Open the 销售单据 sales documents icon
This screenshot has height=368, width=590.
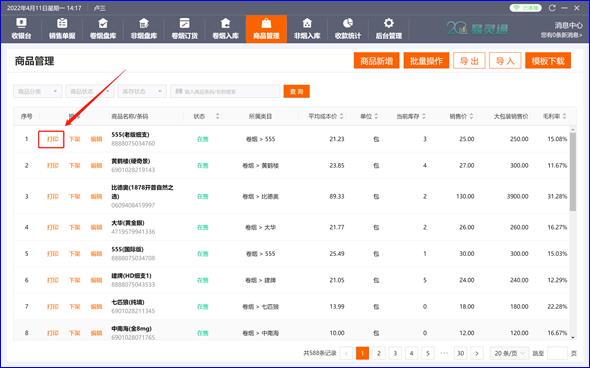62,29
